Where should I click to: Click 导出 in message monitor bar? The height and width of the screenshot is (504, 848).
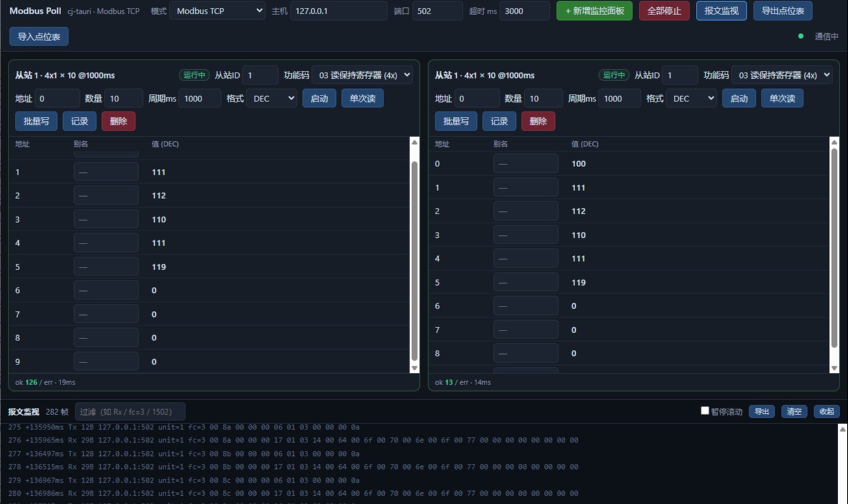pyautogui.click(x=762, y=412)
